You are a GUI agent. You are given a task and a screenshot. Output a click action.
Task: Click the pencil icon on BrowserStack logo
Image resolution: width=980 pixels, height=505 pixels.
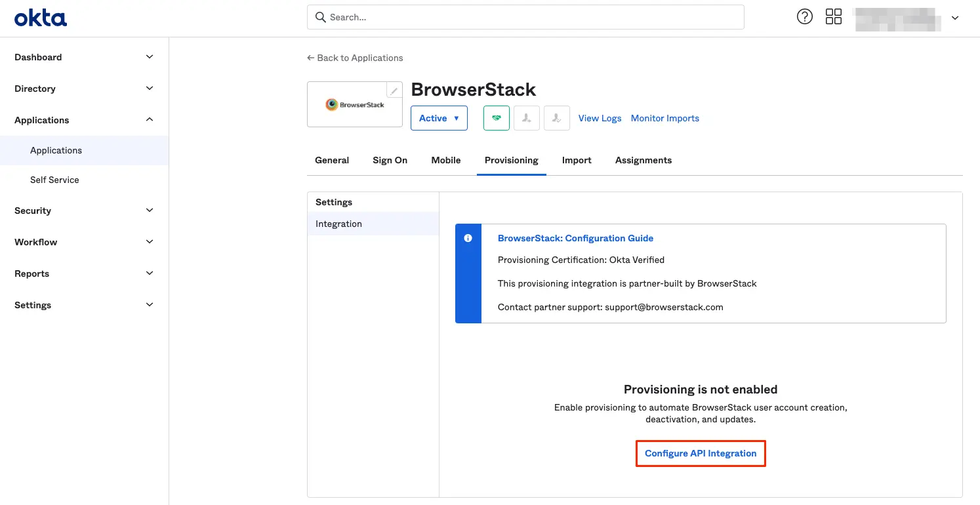[394, 91]
